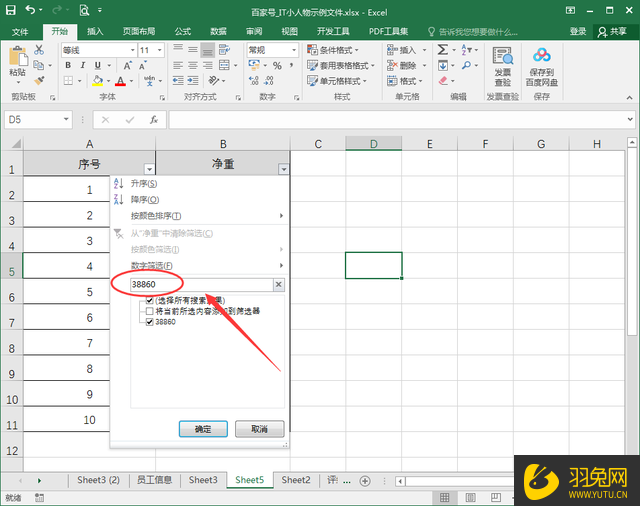640x506 pixels.
Task: Open the 序号 column filter dropdown
Action: [x=149, y=169]
